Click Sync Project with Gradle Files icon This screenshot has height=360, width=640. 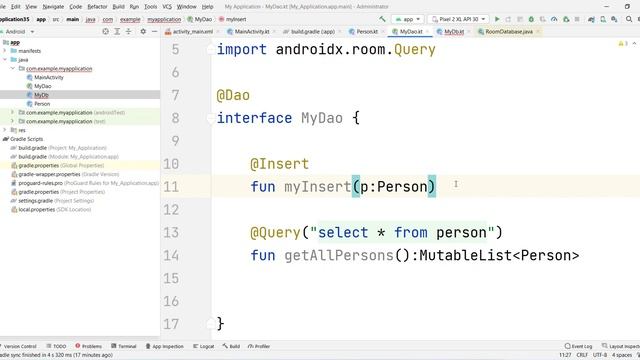(x=591, y=19)
